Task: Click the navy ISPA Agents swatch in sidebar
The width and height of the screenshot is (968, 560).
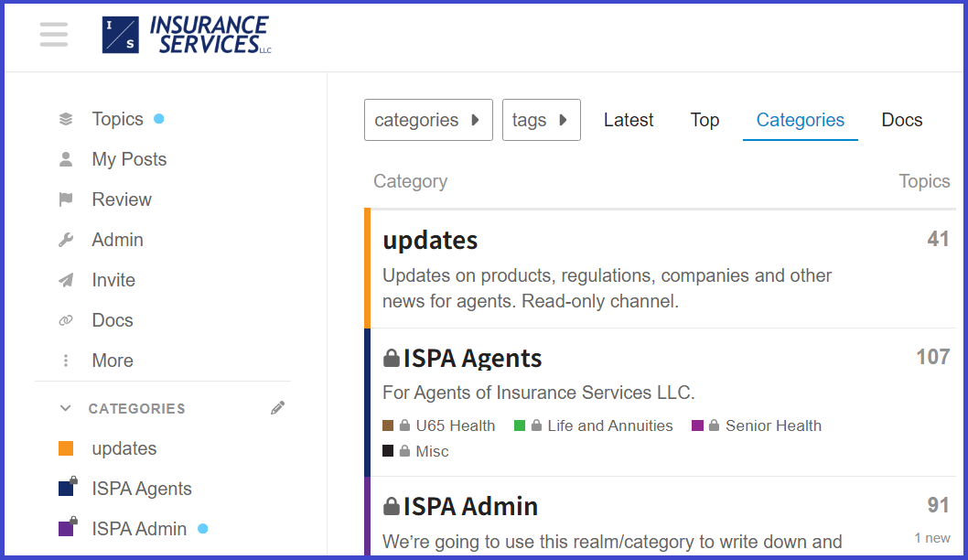Action: [x=68, y=487]
